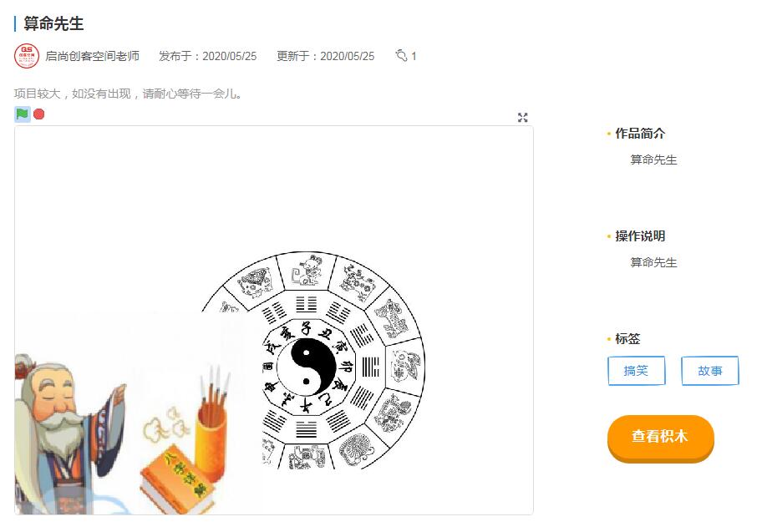Click the like count number
The height and width of the screenshot is (532, 762).
tap(414, 56)
